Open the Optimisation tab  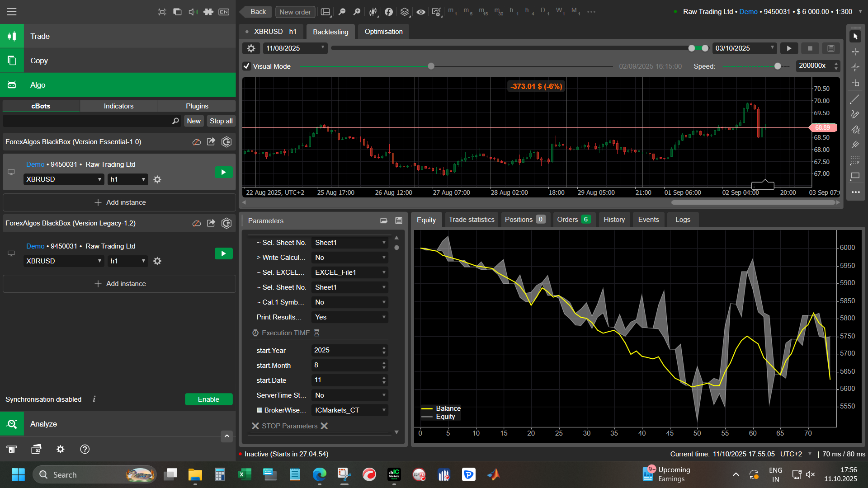(x=383, y=32)
